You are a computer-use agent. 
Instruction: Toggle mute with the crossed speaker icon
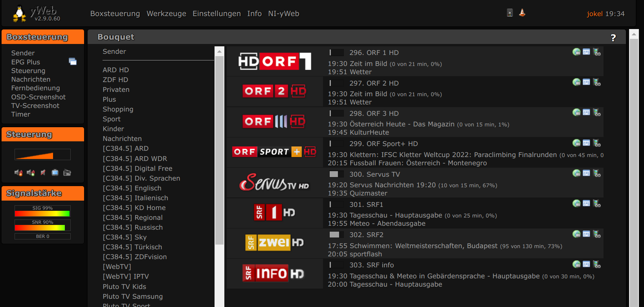43,173
